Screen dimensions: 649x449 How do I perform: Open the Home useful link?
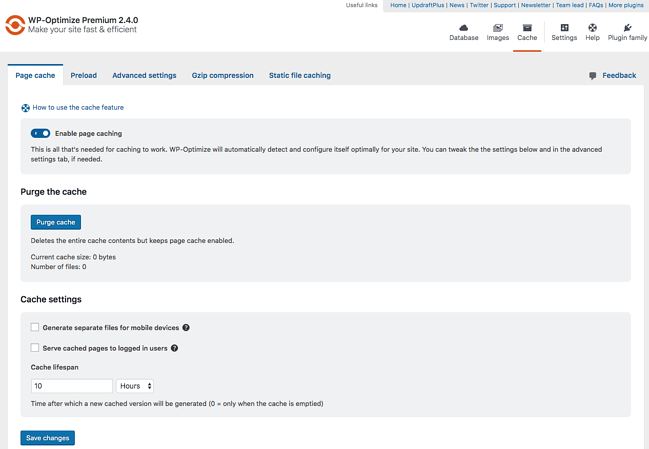point(398,5)
